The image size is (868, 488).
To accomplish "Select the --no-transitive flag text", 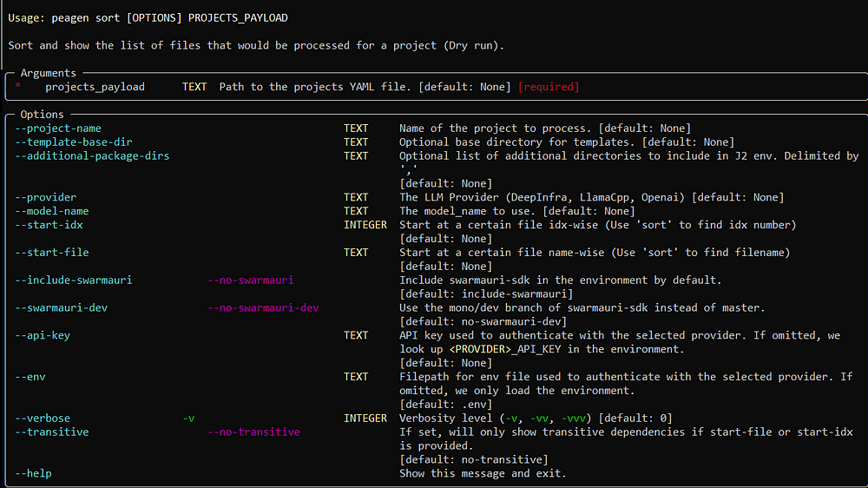I will pyautogui.click(x=254, y=432).
